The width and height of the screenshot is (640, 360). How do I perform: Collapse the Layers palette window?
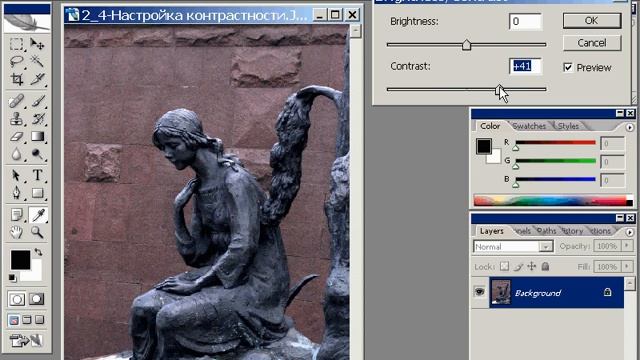[620, 218]
